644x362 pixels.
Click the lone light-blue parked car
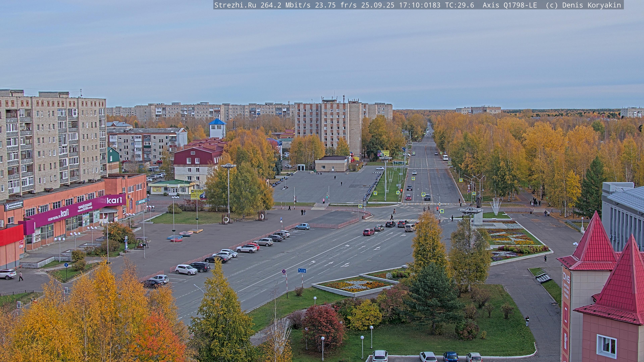tap(303, 226)
